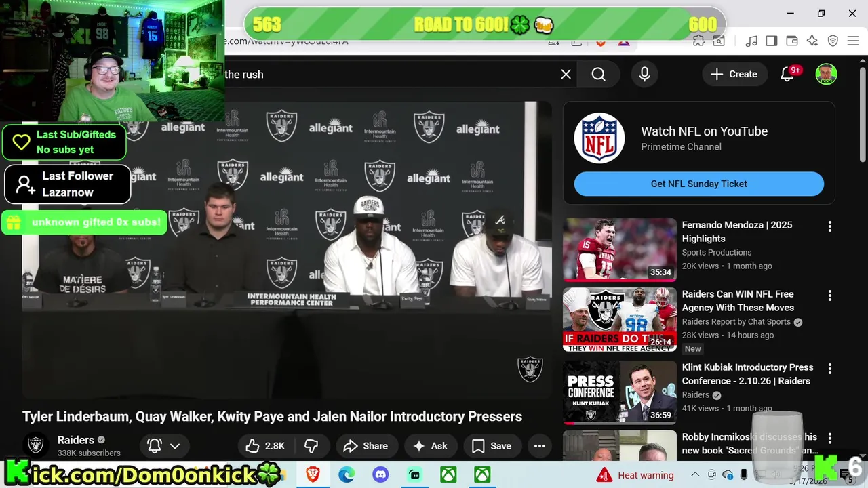Save the video to a playlist
868x488 pixels.
(x=491, y=445)
